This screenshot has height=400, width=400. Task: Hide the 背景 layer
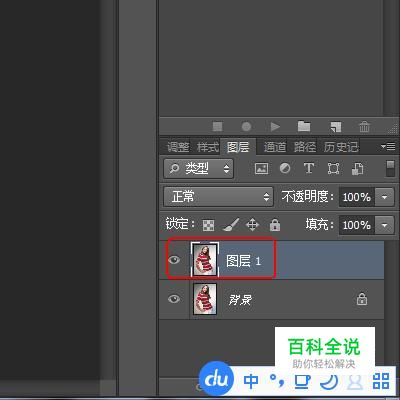(x=174, y=299)
